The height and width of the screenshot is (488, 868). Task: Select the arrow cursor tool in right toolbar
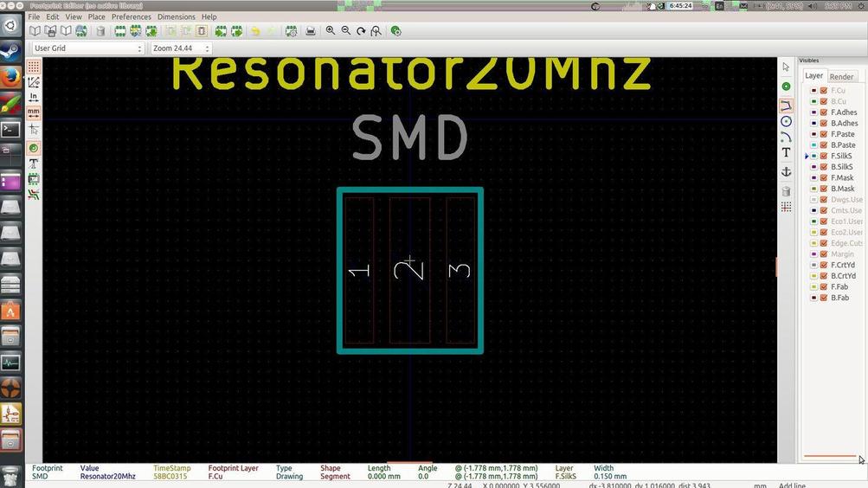pyautogui.click(x=786, y=67)
